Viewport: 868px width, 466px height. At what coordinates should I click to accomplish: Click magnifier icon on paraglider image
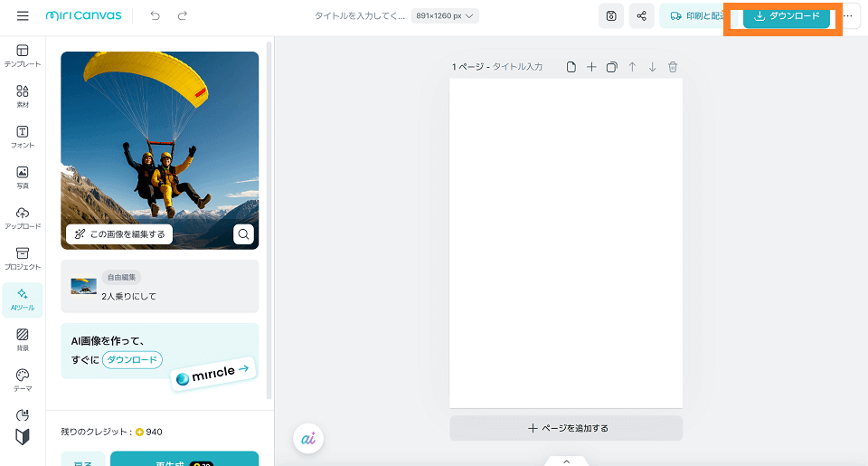click(x=243, y=234)
